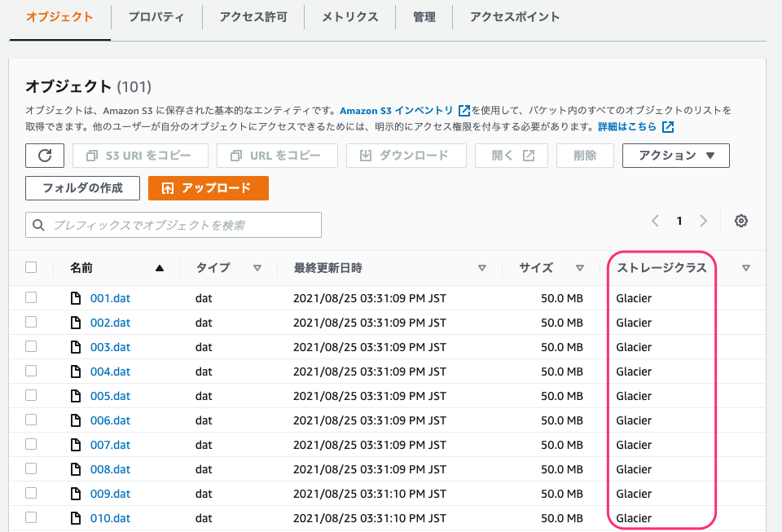Click the 削除 button
782x532 pixels.
(585, 156)
